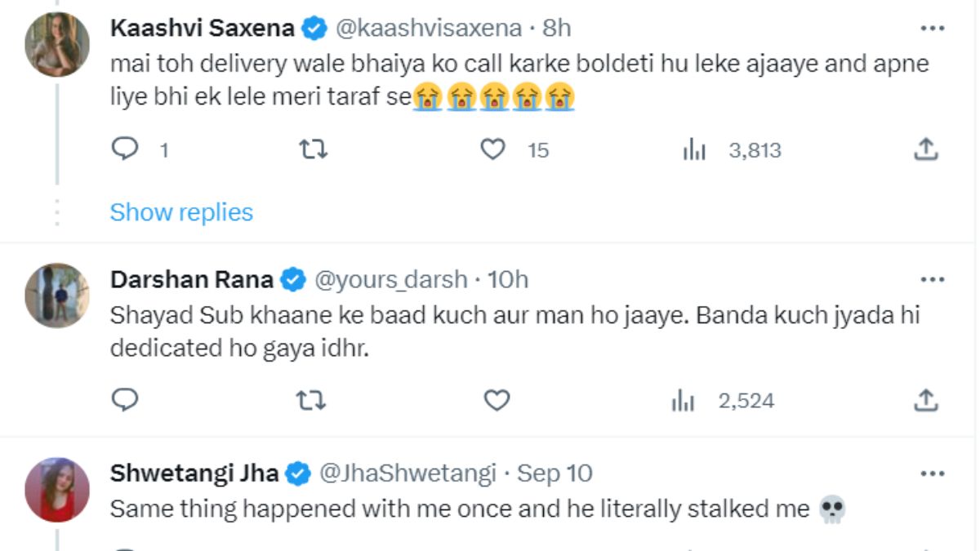The image size is (980, 551).
Task: View analytics for Kaashvi Saxena's tweet
Action: 694,150
